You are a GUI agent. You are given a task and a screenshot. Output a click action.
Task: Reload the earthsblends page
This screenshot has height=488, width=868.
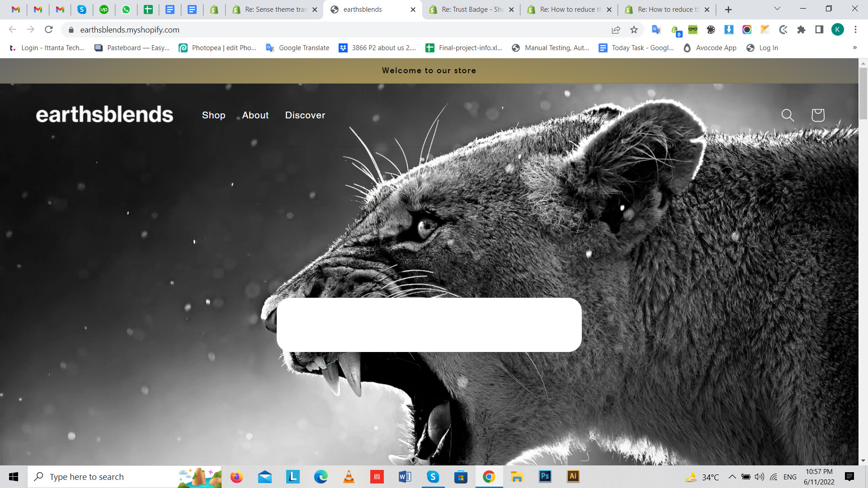[49, 30]
